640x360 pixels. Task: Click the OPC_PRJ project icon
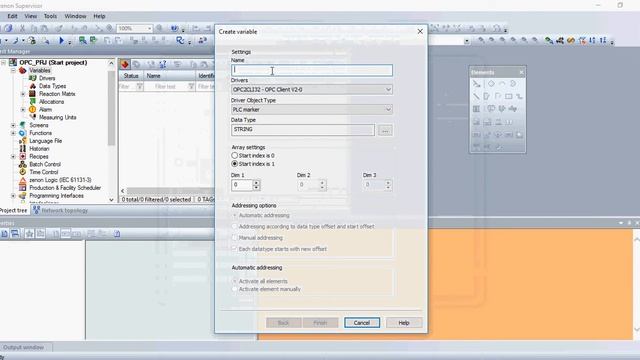[x=13, y=62]
